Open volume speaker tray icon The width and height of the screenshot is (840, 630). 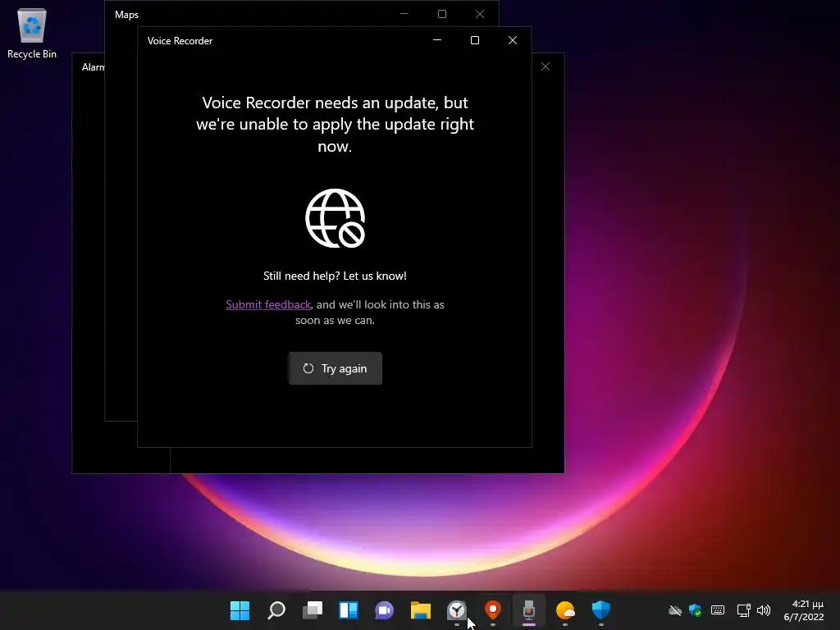pos(764,610)
